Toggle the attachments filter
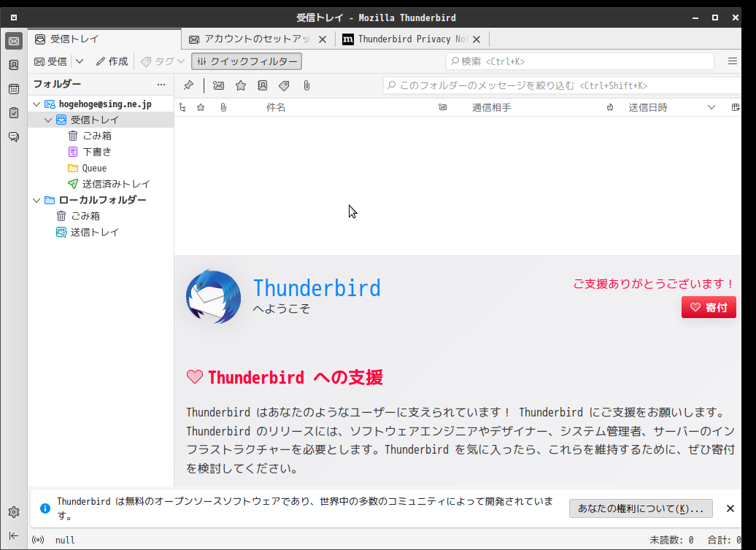 click(306, 86)
